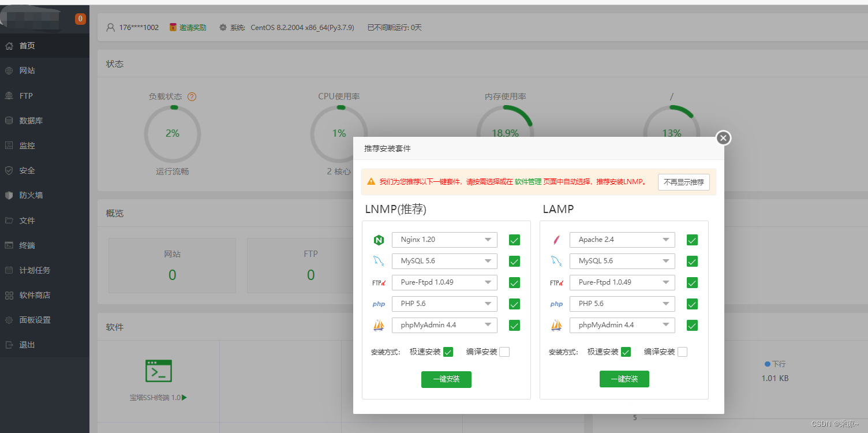Open 软件商店 sidebar menu item
Viewport: 868px width, 433px height.
(x=44, y=295)
